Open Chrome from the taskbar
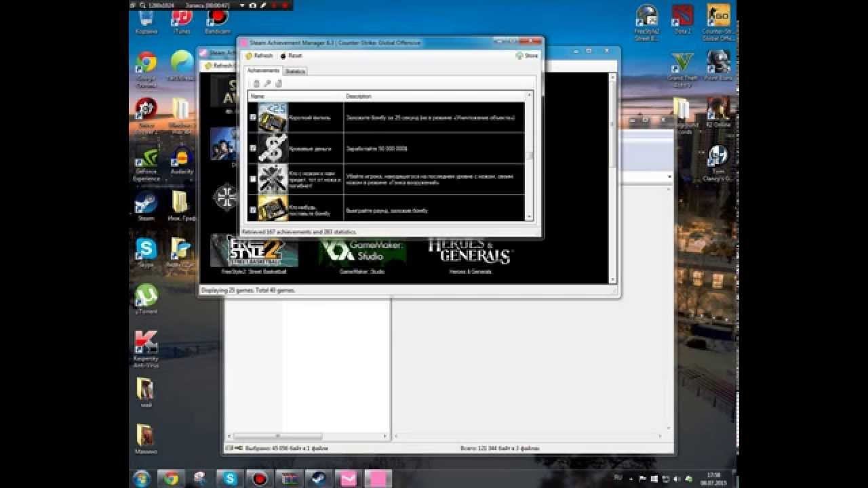 point(170,479)
